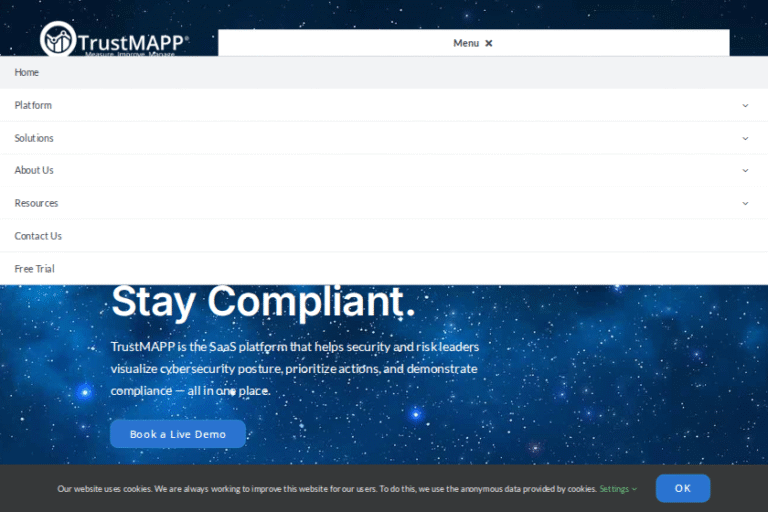768x512 pixels.
Task: Select the Home menu item
Action: coord(27,72)
